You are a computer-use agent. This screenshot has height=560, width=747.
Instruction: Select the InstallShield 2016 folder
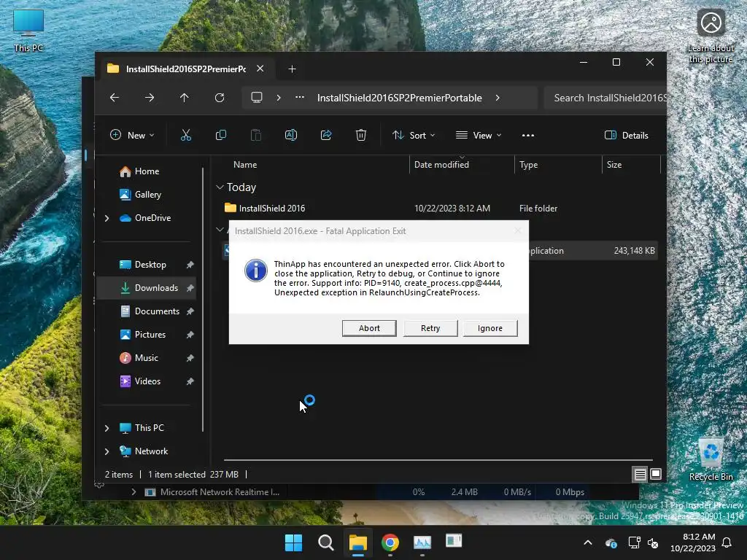point(271,208)
